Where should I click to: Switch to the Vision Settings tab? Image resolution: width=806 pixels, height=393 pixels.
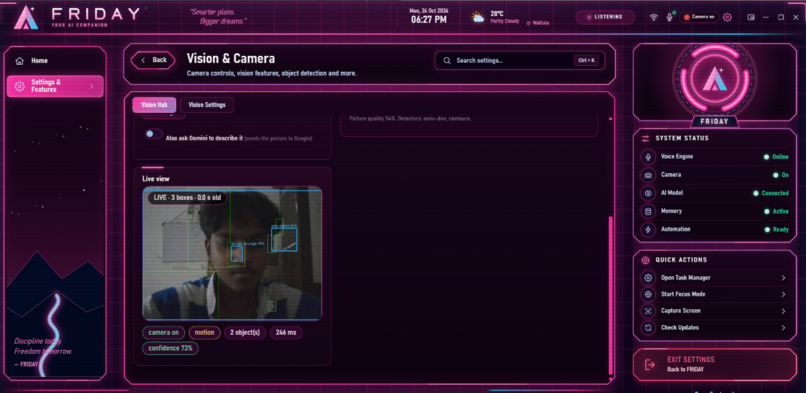tap(207, 105)
